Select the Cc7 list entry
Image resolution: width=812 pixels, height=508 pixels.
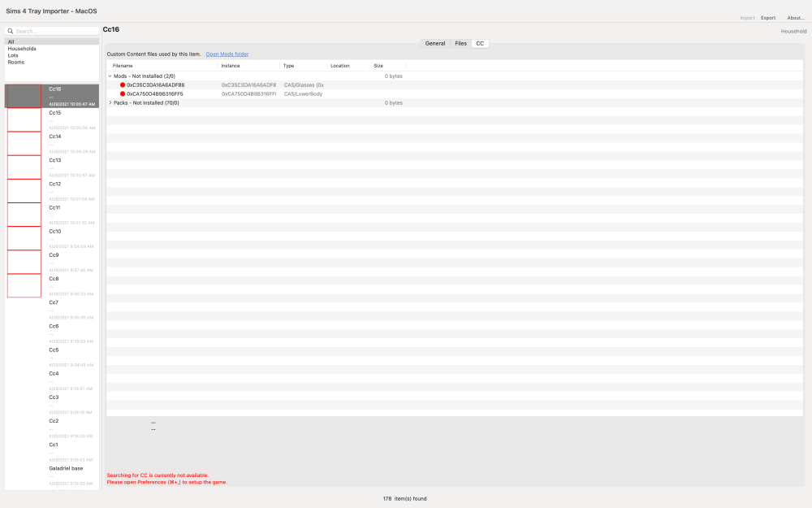(x=52, y=310)
